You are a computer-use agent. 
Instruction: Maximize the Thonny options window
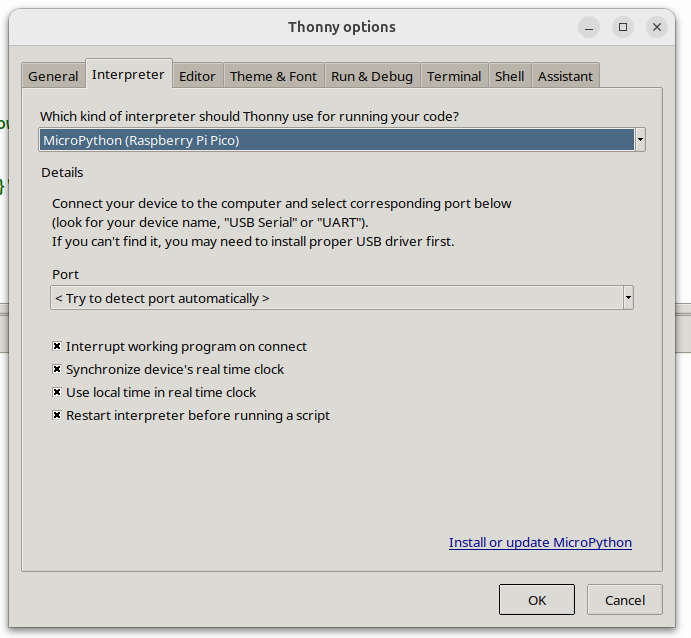click(x=623, y=27)
